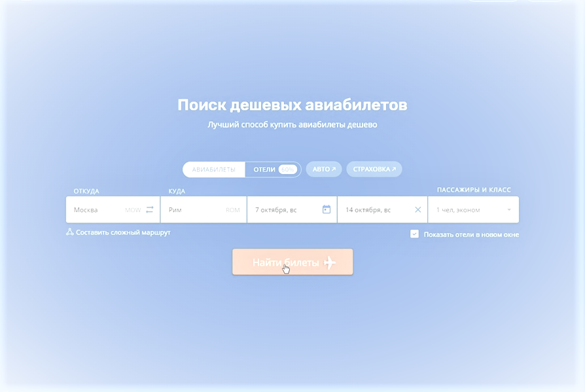Click the Откуда field with Москва
The height and width of the screenshot is (392, 585).
(113, 209)
